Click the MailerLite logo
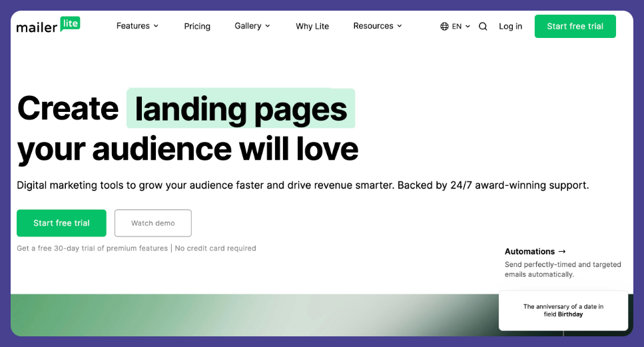This screenshot has height=347, width=644. point(48,26)
